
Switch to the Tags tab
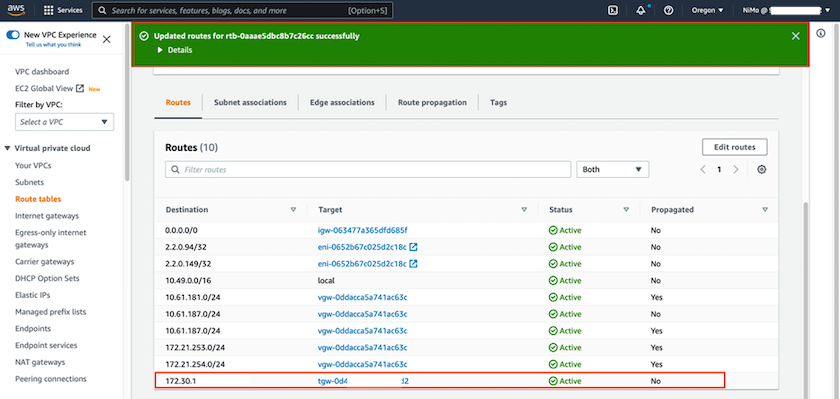coord(498,102)
